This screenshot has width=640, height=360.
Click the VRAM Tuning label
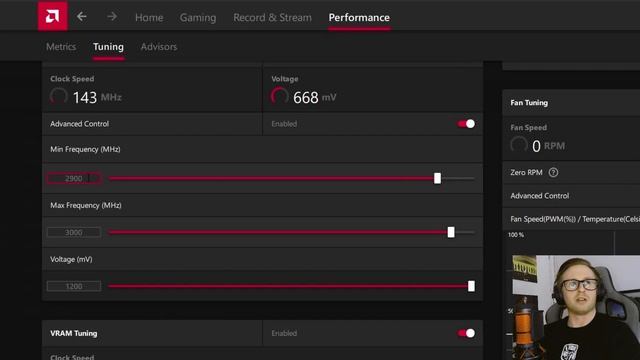pyautogui.click(x=73, y=333)
